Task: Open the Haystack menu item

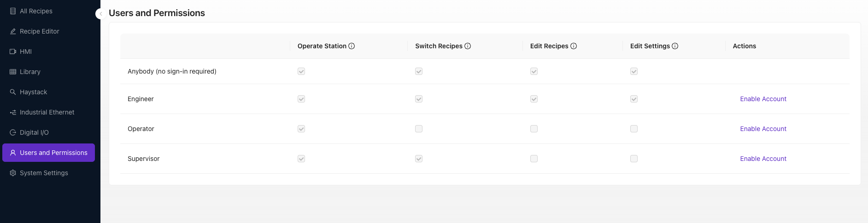Action: pyautogui.click(x=33, y=92)
